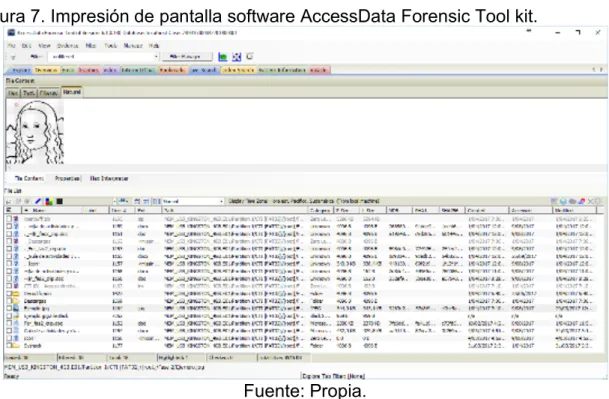Screen dimensions: 609x399
Task: Sort file list by Path column
Action: (x=235, y=211)
